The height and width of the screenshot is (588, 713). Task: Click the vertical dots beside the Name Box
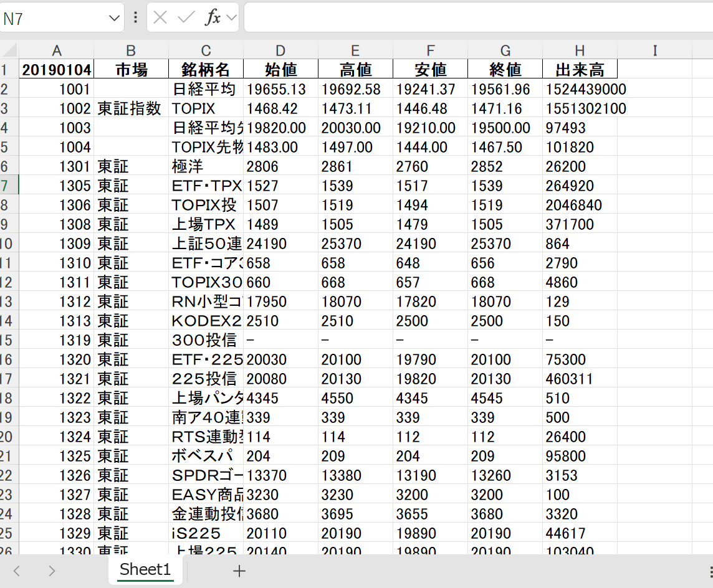(136, 17)
